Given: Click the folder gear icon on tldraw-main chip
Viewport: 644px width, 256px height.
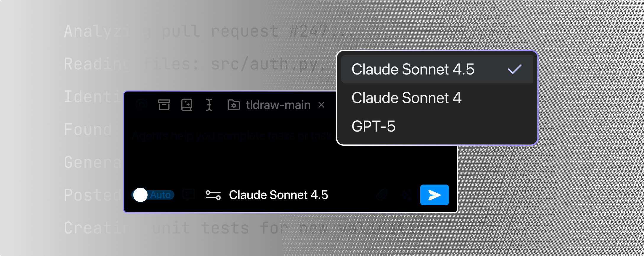Looking at the screenshot, I should pos(234,105).
